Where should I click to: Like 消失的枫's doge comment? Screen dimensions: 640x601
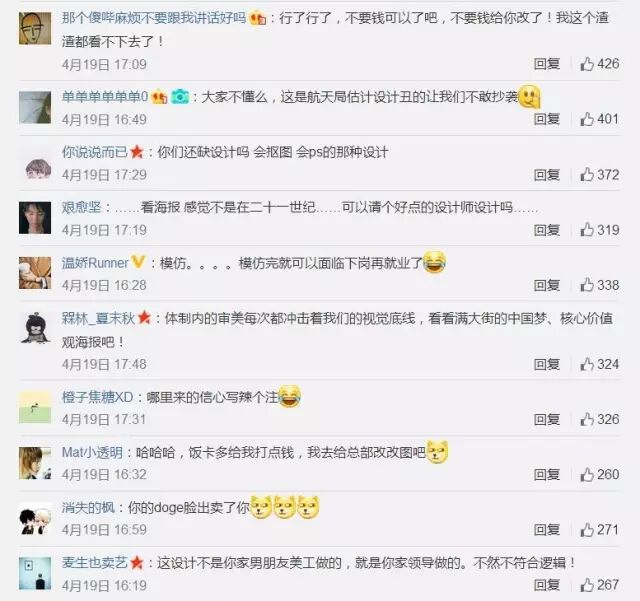coord(587,530)
